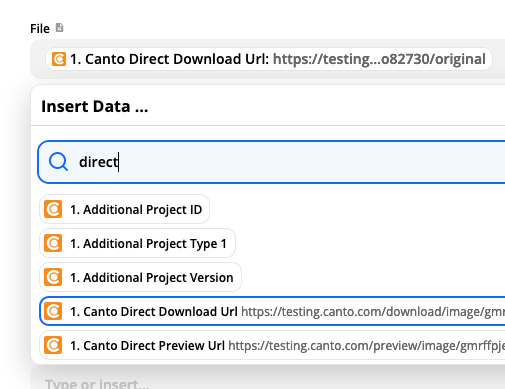Focus the Insert Data search field containing 'direct'
The height and width of the screenshot is (389, 505).
point(271,162)
